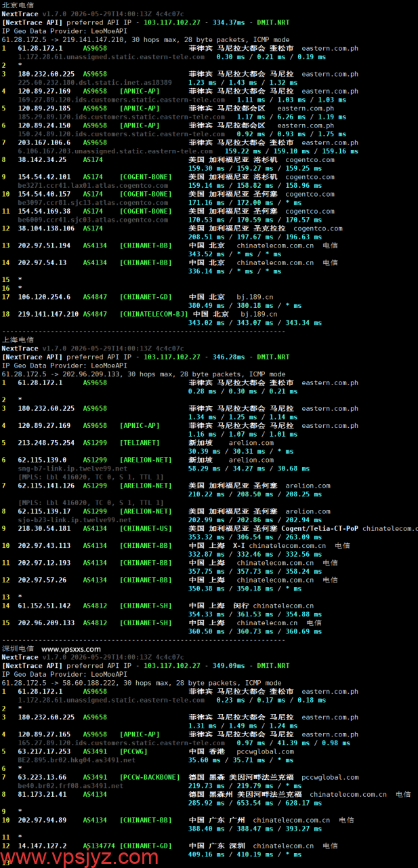Click hop IP '202.97.94.89'
Viewport: 418px width, 868px height.
[x=42, y=820]
